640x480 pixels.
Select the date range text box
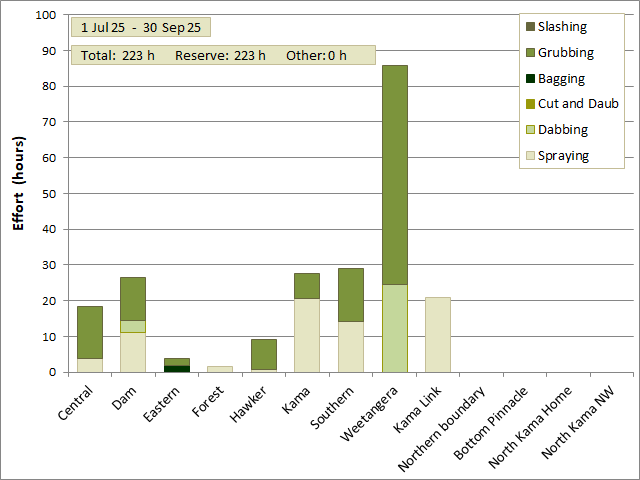pyautogui.click(x=141, y=28)
